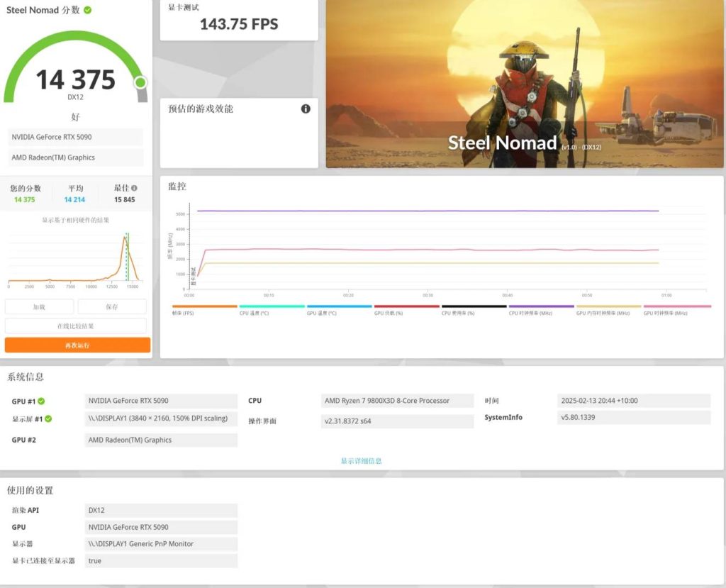Screen dimensions: 726x588
Task: Click the GPU 温度 legend marker
Action: point(340,305)
